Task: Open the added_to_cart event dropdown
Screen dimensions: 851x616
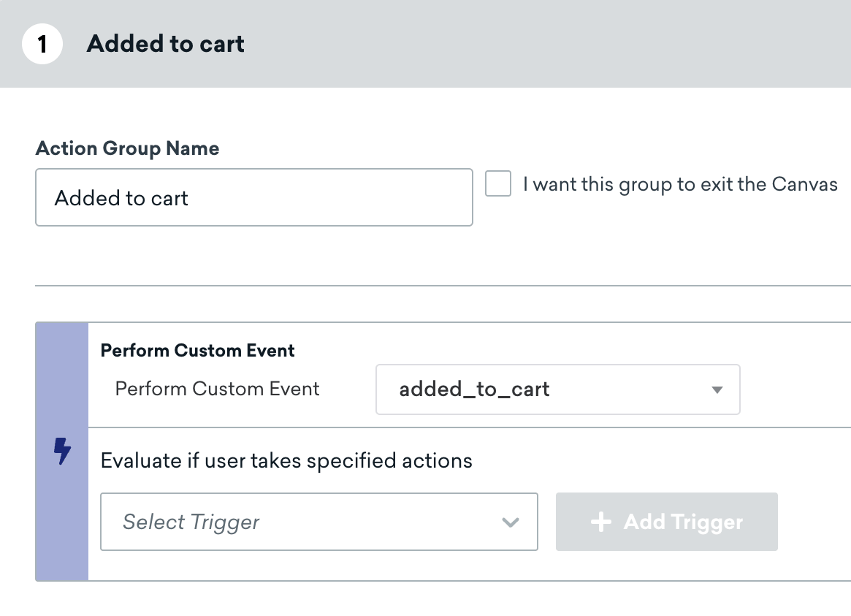Action: [558, 389]
